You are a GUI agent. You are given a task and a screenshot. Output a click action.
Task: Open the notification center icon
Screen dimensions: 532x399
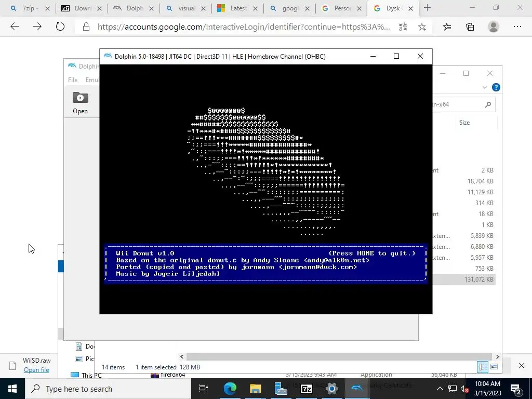[516, 389]
